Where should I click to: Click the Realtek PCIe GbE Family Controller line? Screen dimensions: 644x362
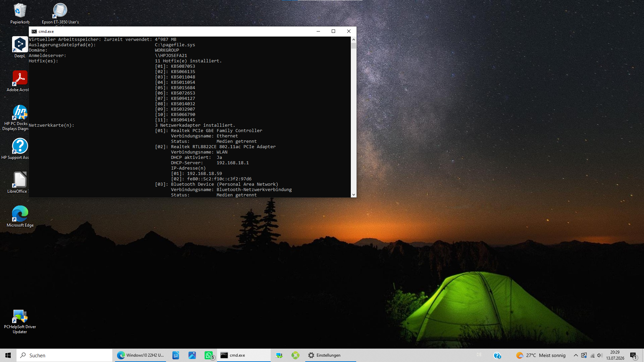[216, 131]
